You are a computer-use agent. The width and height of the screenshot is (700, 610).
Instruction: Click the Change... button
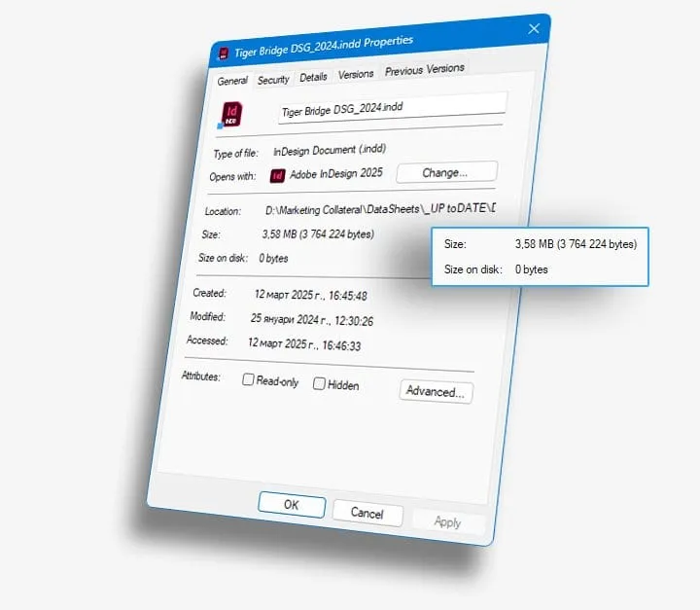tap(446, 172)
